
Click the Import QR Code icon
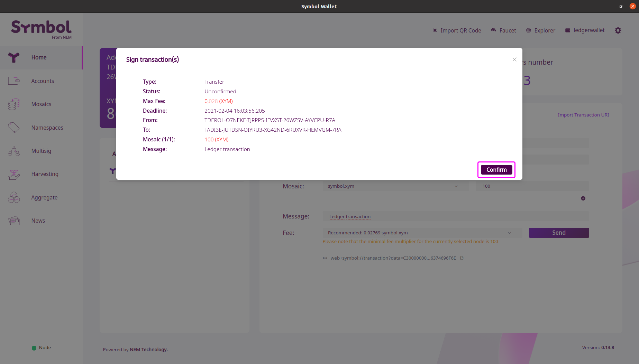tap(435, 30)
